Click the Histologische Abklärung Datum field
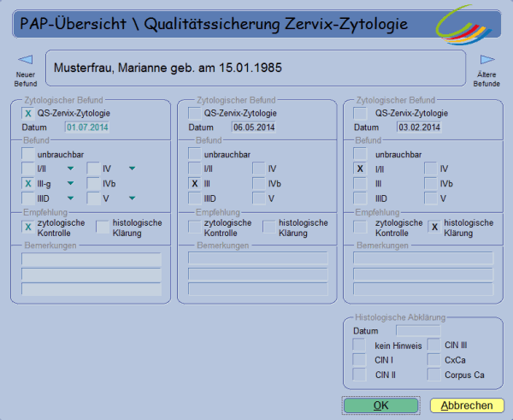Viewport: 513px width, 420px height. [418, 330]
